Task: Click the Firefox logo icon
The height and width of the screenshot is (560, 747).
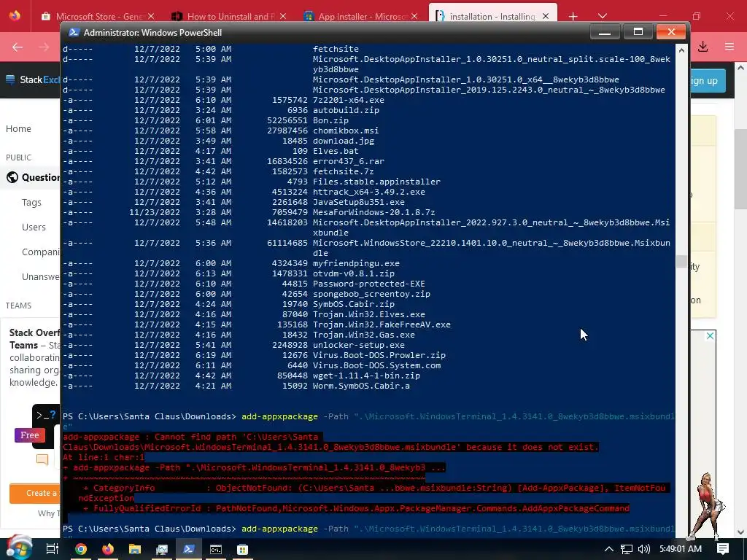Action: [x=15, y=15]
